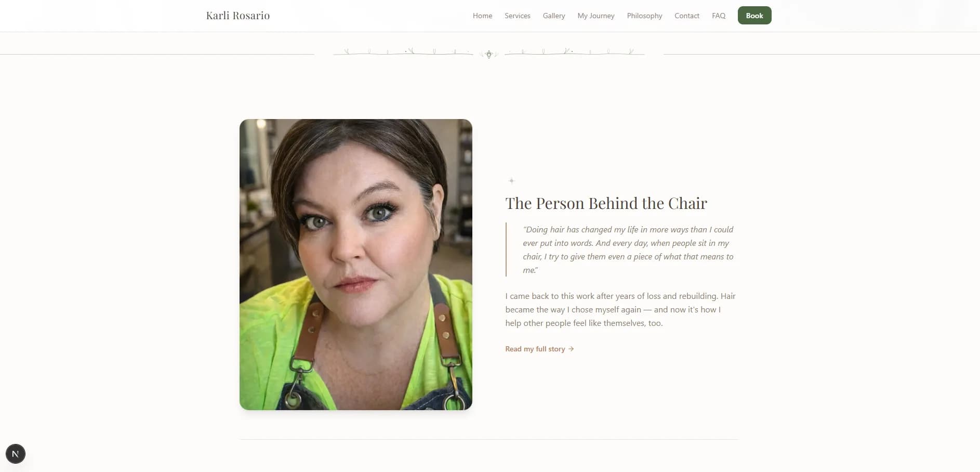980x472 pixels.
Task: Click the portrait photo of the stylist
Action: 356,265
